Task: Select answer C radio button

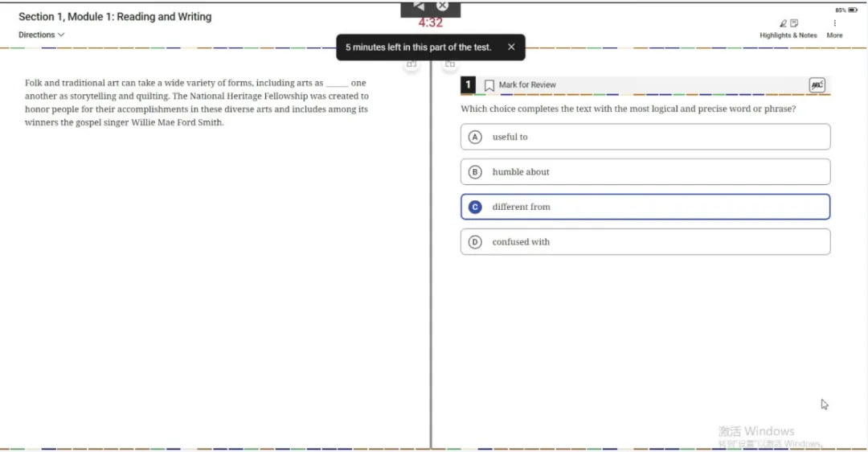Action: pos(475,207)
